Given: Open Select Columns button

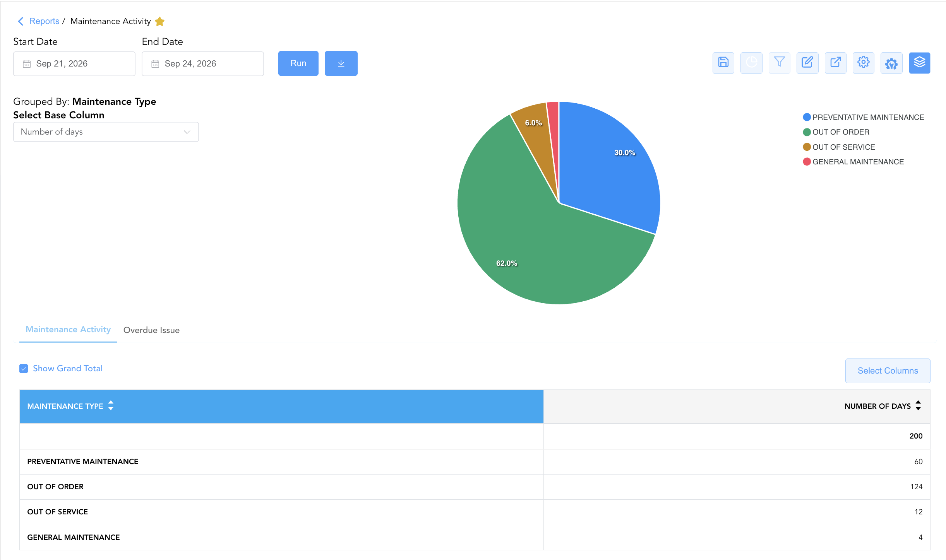Looking at the screenshot, I should [888, 371].
